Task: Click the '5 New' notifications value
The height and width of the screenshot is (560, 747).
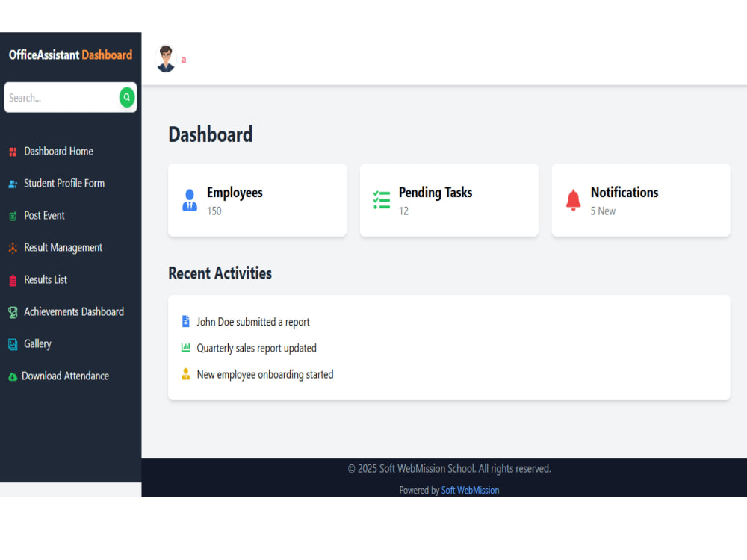Action: tap(603, 211)
